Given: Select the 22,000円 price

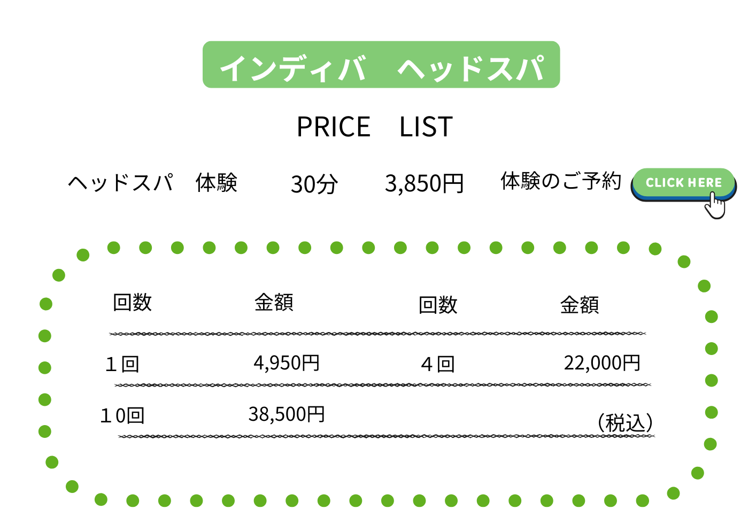Looking at the screenshot, I should [602, 363].
